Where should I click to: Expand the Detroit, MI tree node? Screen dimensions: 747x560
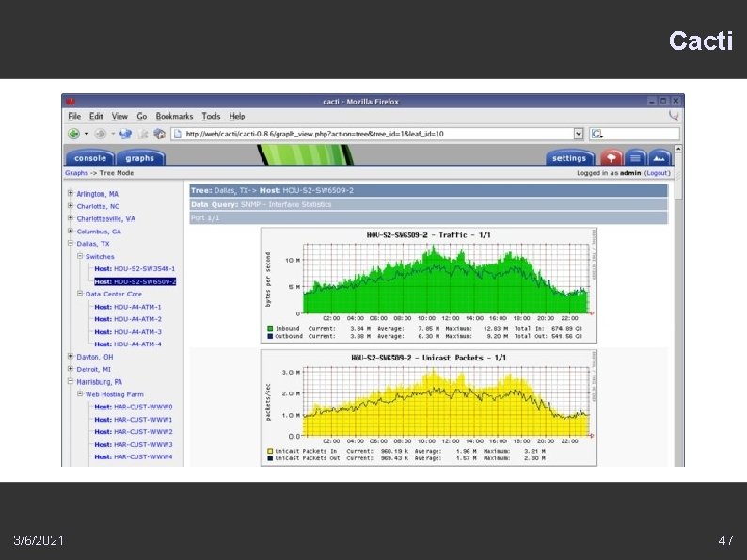tap(71, 368)
